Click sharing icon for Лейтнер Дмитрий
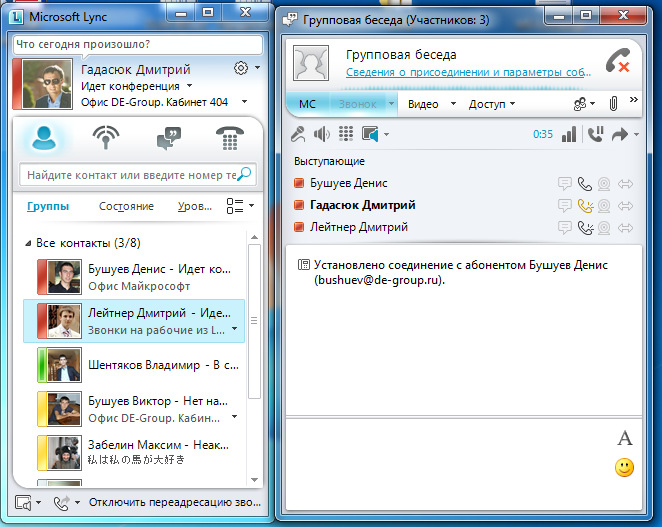 point(625,228)
